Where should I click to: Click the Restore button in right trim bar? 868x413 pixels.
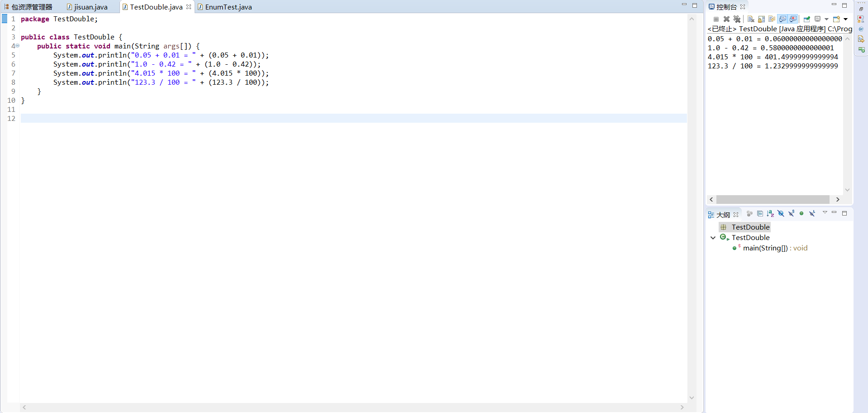(x=861, y=9)
